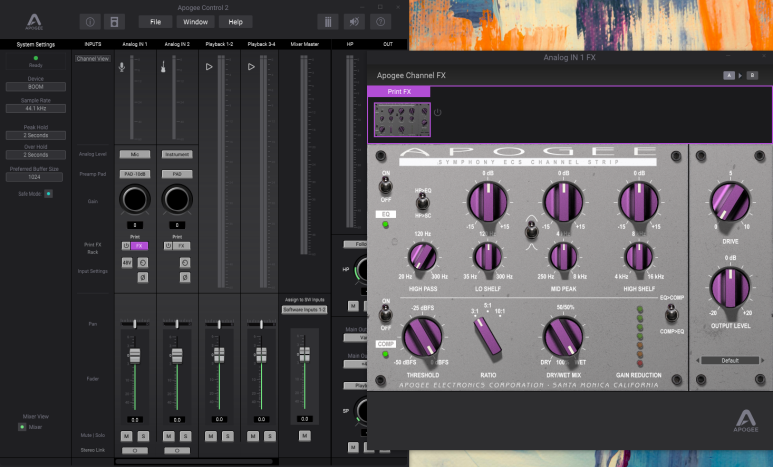The width and height of the screenshot is (773, 467).
Task: Select preset A in Apogee Channel FX
Action: pyautogui.click(x=729, y=75)
